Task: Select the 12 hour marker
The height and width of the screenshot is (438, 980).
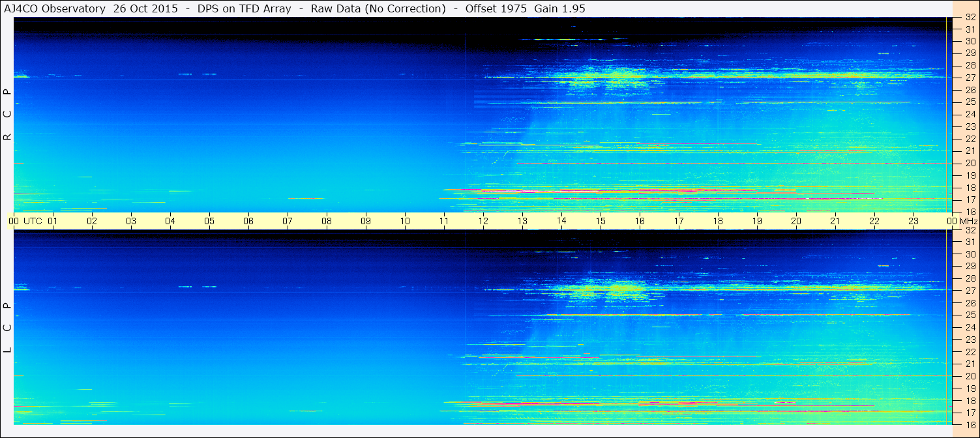Action: pos(483,221)
